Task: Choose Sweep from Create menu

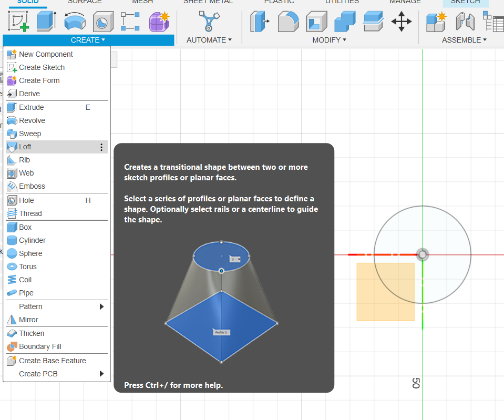Action: coord(57,134)
